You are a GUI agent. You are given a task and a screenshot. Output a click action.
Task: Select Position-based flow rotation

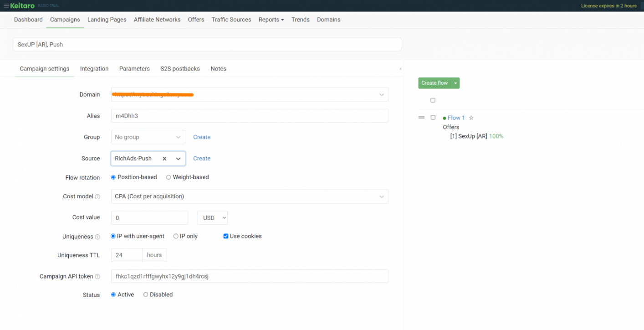[113, 177]
